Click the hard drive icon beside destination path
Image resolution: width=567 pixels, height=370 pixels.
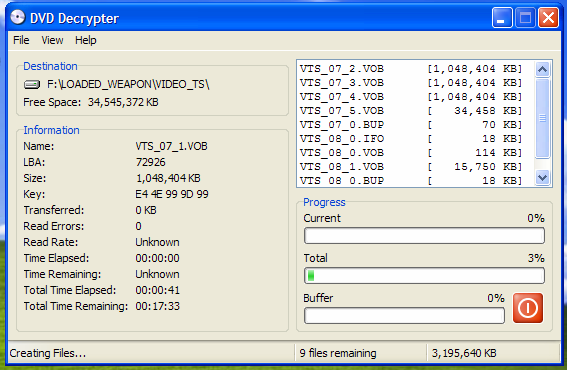pyautogui.click(x=32, y=85)
